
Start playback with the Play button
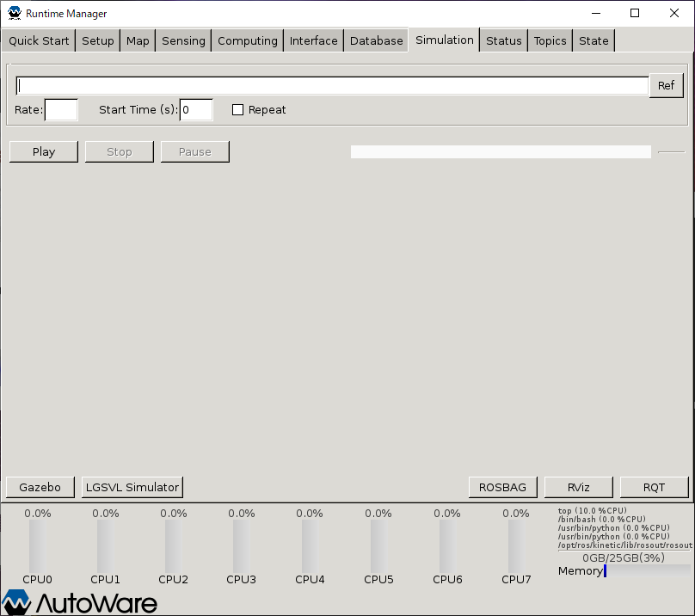pos(43,151)
